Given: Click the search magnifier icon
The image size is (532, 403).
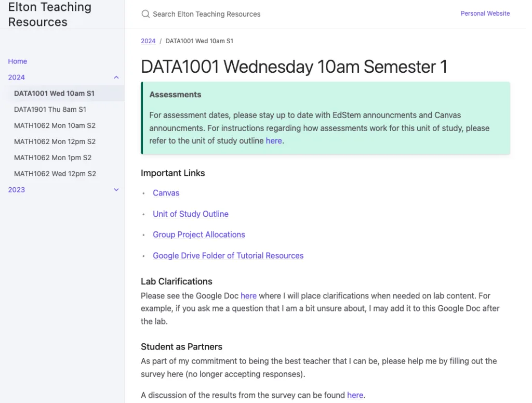Looking at the screenshot, I should coord(145,14).
